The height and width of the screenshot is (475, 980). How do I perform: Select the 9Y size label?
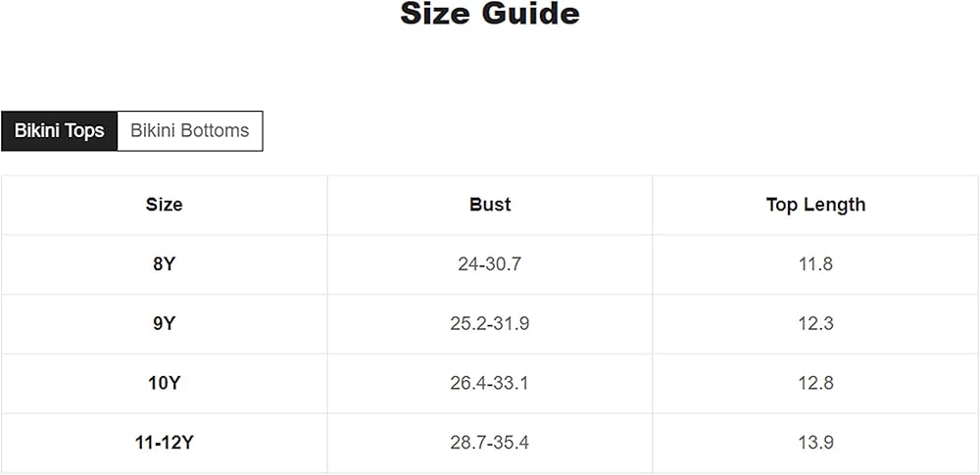tap(164, 323)
